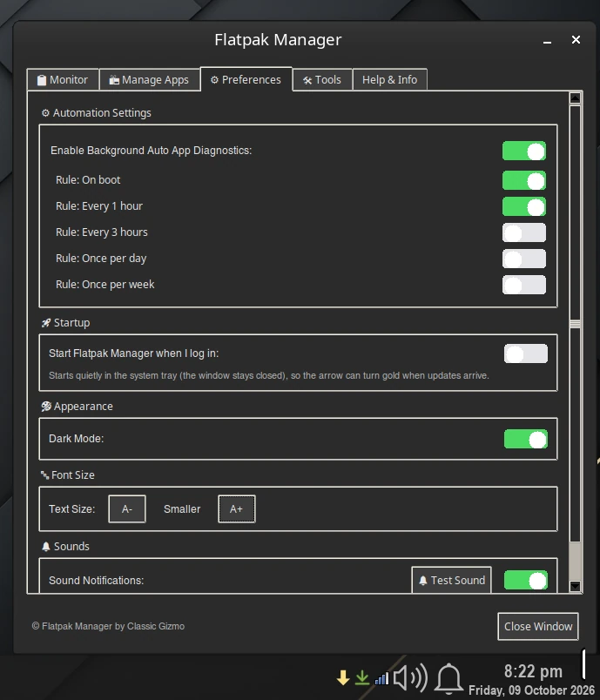
Task: Click the Font Size heading
Action: tap(67, 475)
